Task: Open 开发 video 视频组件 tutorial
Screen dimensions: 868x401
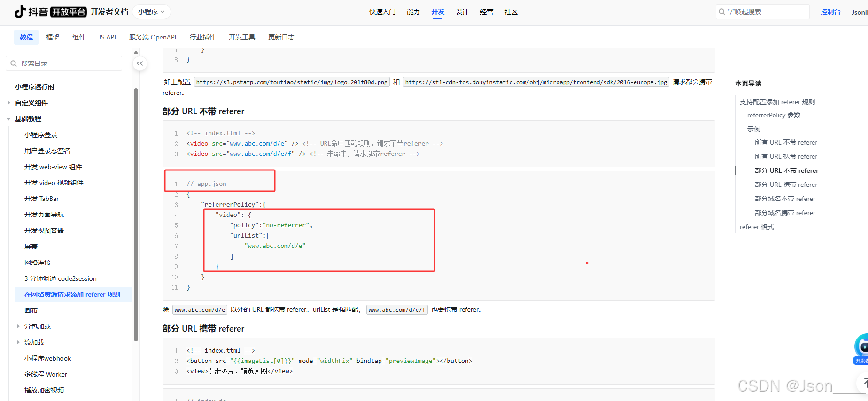Action: pyautogui.click(x=54, y=183)
